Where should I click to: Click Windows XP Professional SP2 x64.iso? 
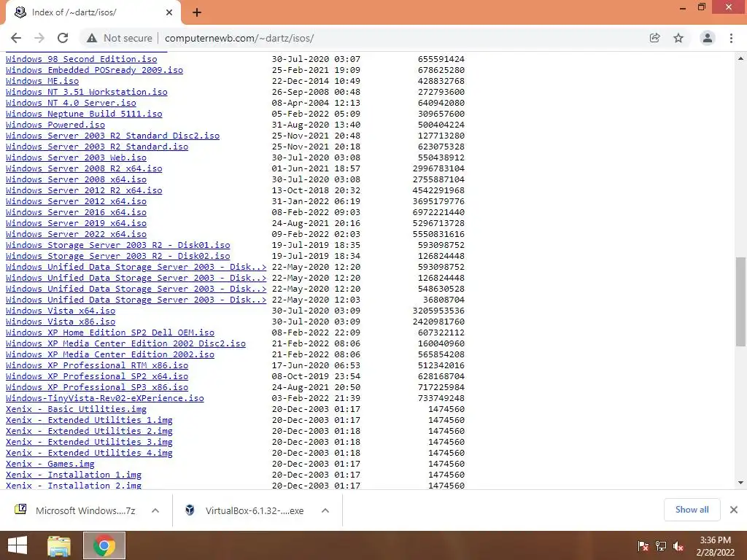pos(97,377)
